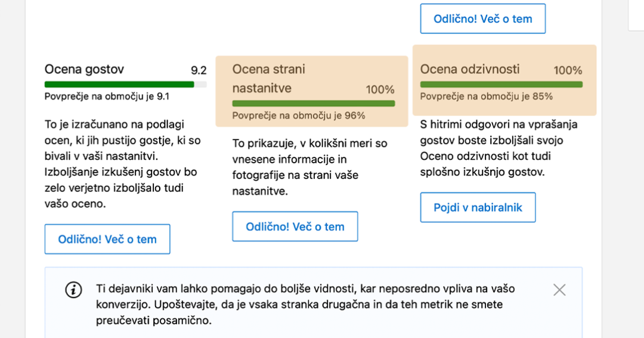
Task: Click "Odlično! Več o tem" under Ocena strani nastanitve
Action: (295, 227)
